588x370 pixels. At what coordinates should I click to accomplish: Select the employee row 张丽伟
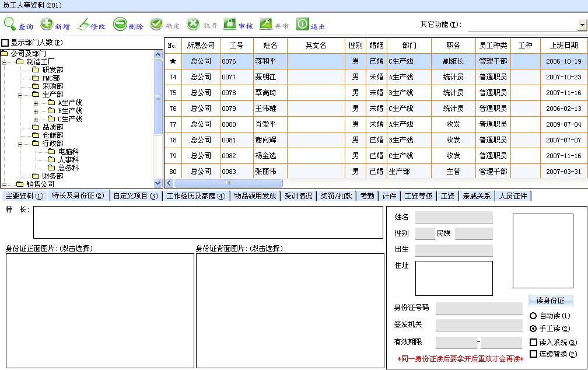click(x=376, y=172)
